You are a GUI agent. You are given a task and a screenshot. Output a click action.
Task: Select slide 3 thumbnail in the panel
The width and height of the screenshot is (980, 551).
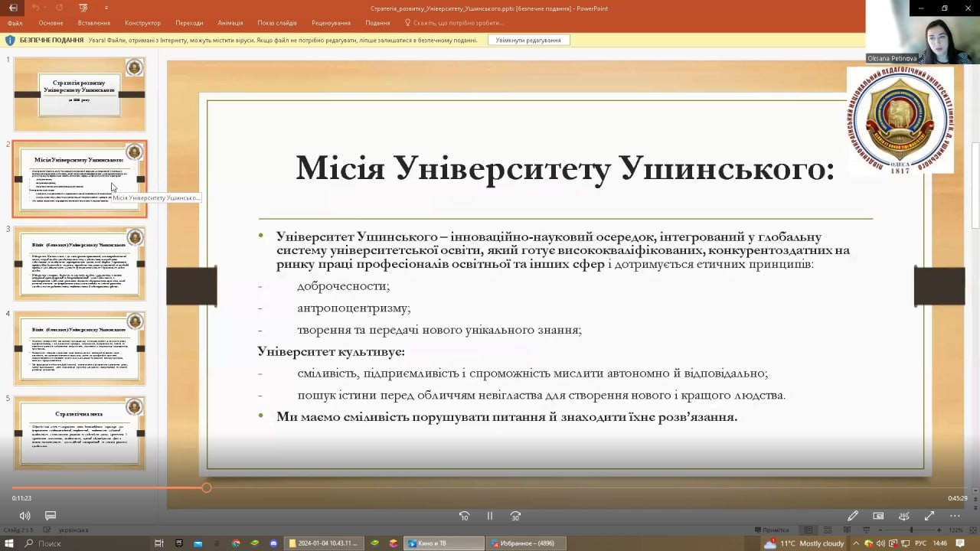pyautogui.click(x=80, y=264)
